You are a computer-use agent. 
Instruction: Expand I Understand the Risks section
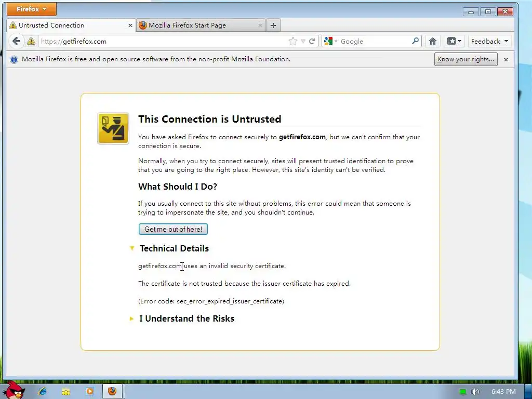click(131, 318)
